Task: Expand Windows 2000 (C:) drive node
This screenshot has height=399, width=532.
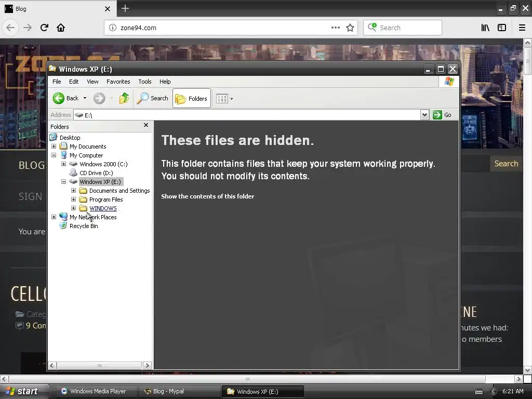Action: (63, 164)
